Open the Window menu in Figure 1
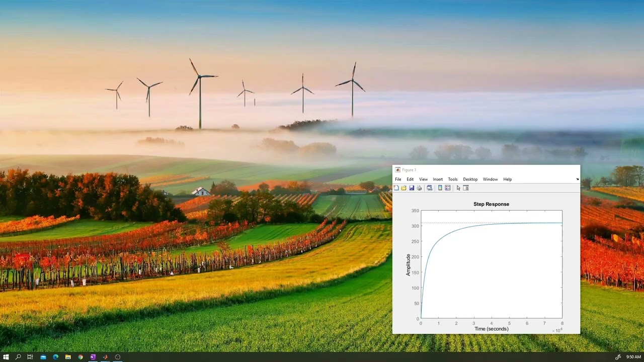 pyautogui.click(x=490, y=179)
